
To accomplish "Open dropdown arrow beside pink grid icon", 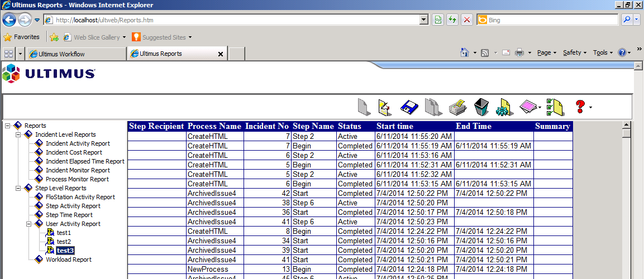I will [540, 108].
